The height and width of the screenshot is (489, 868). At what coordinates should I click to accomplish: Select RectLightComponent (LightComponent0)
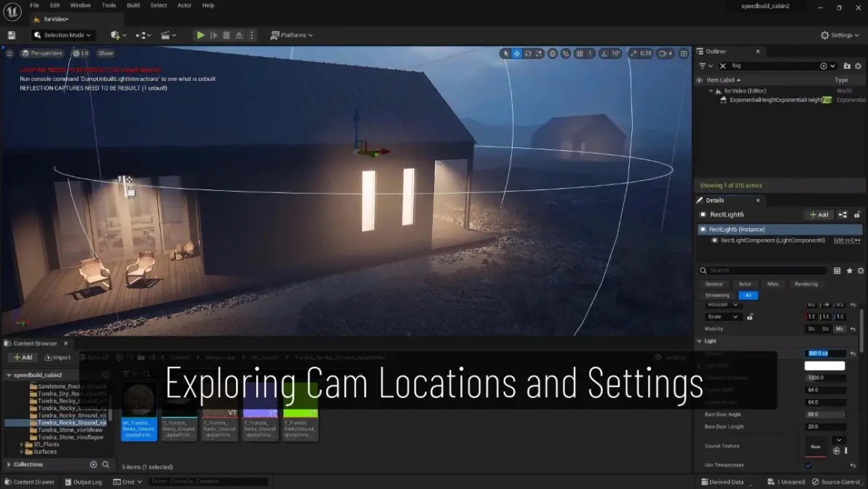[772, 240]
